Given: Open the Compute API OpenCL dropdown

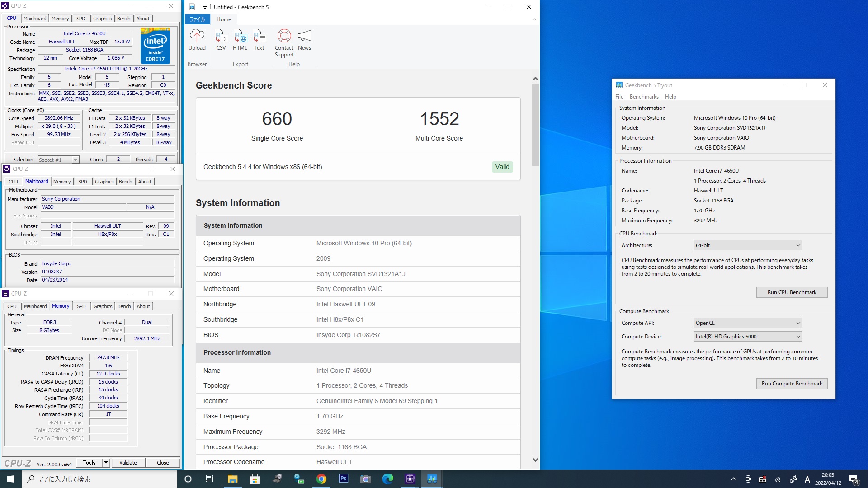Looking at the screenshot, I should tap(748, 323).
